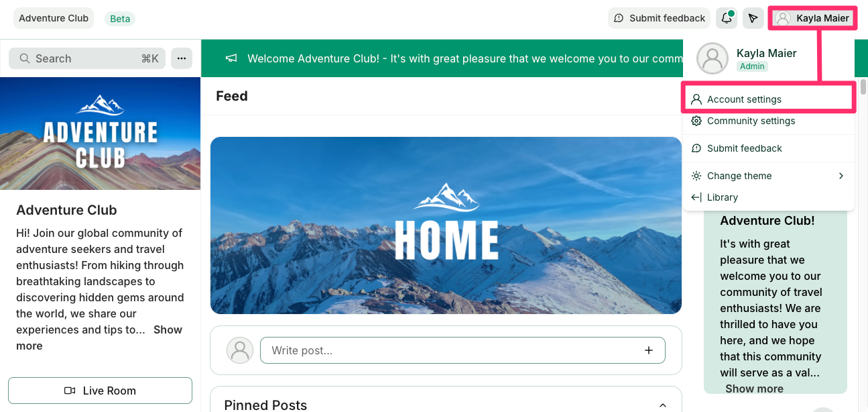Expand the Change theme submenu arrow

coord(841,176)
